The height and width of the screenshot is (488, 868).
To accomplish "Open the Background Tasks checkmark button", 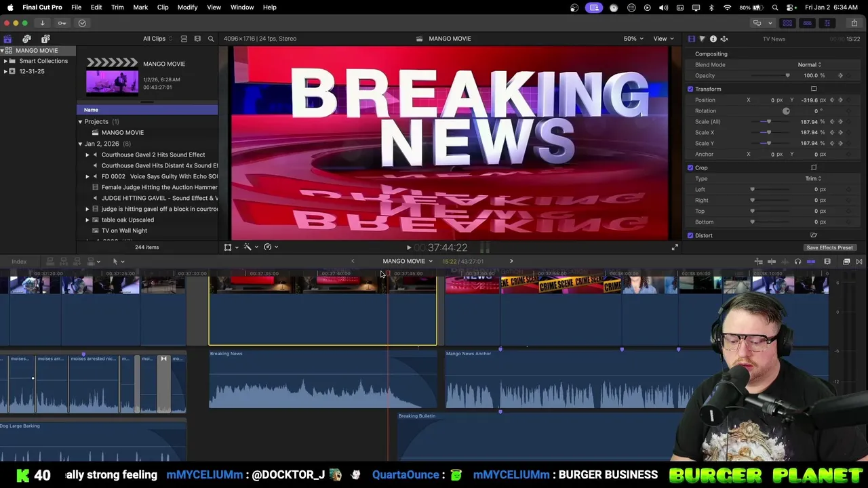I will click(x=82, y=23).
